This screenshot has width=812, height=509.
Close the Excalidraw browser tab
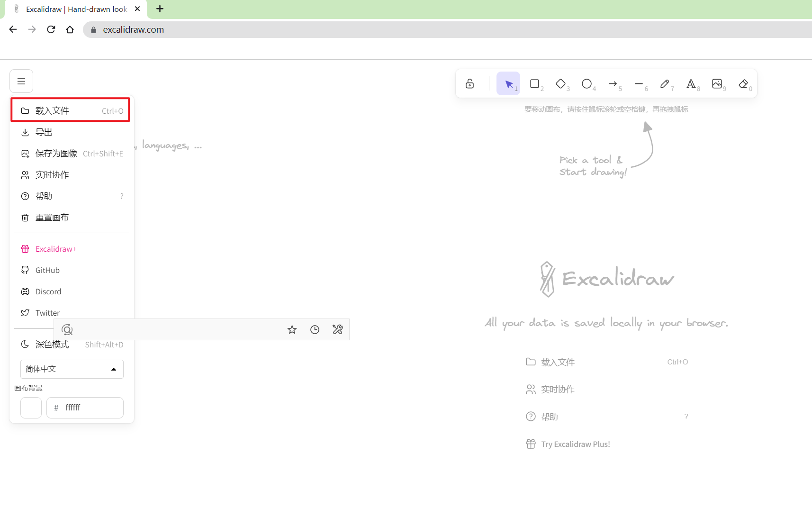click(137, 9)
